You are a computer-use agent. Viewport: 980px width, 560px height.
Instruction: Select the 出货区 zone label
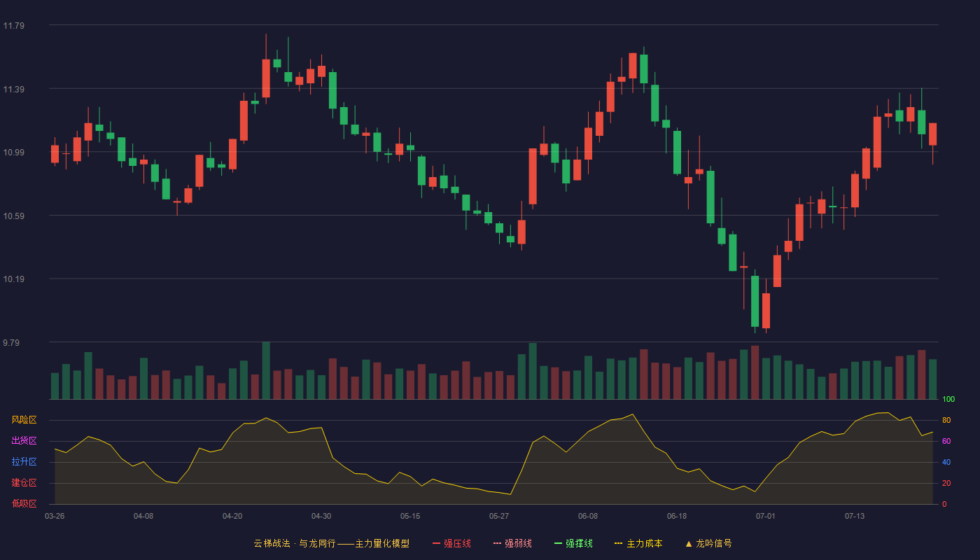24,441
